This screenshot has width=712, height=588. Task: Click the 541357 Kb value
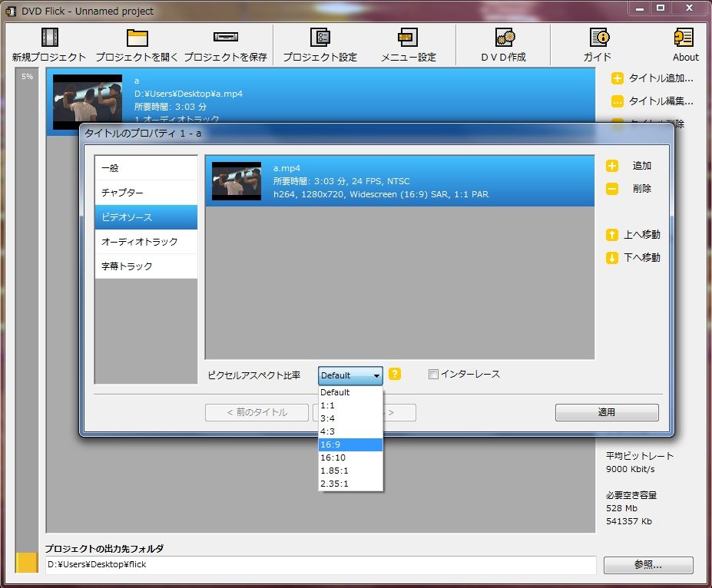point(629,522)
